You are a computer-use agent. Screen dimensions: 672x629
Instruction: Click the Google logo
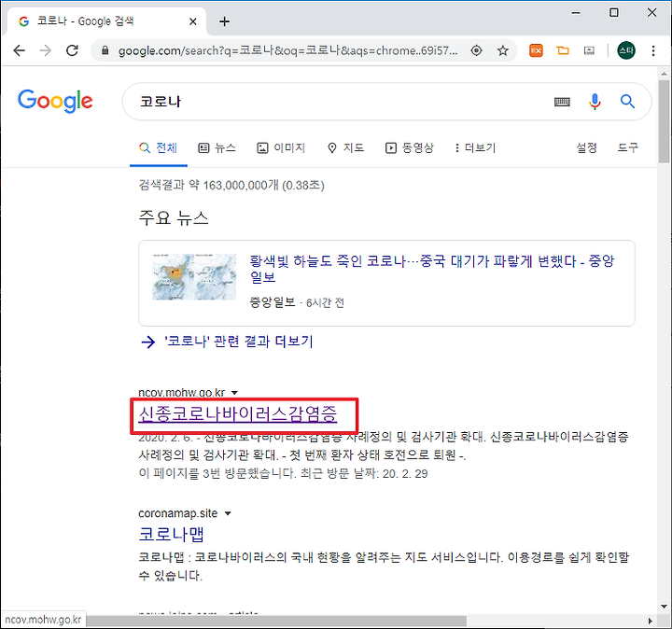click(55, 101)
